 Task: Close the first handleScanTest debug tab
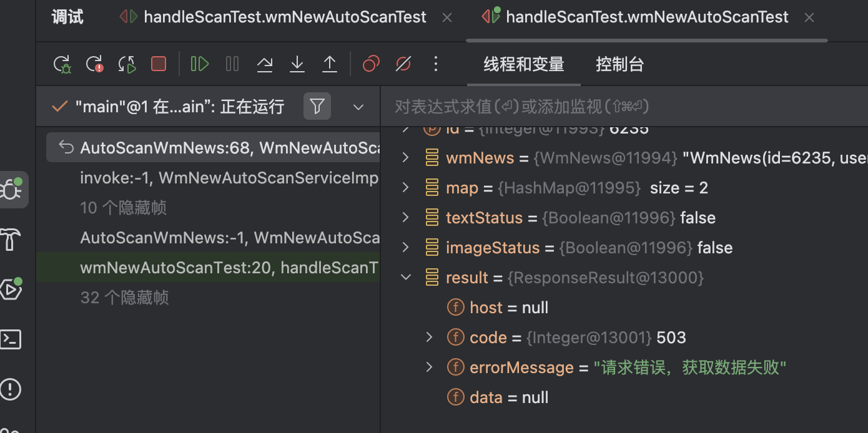point(447,18)
